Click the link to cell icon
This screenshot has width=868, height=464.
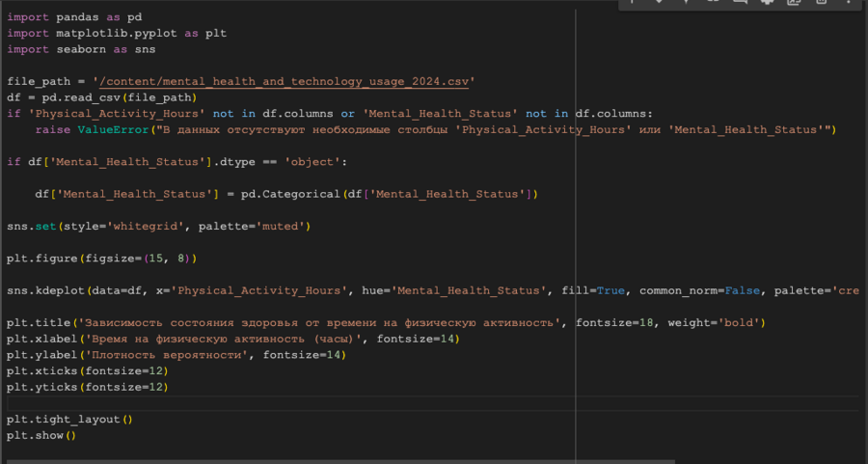[x=714, y=3]
